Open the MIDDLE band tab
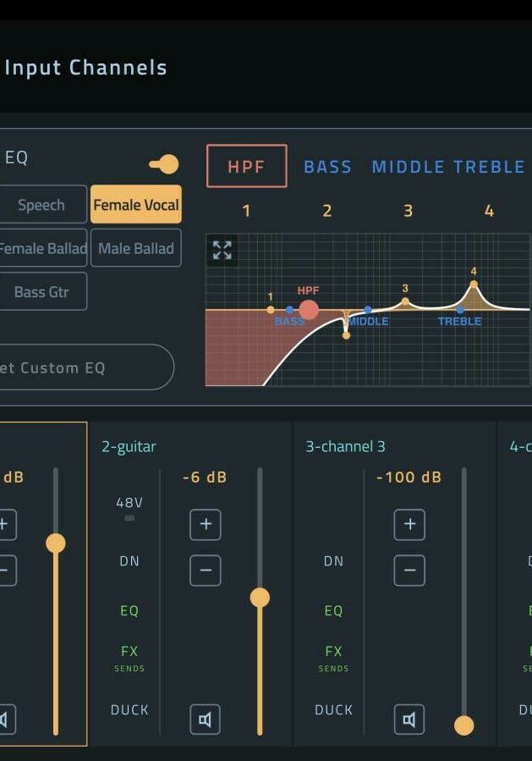532x761 pixels. [x=407, y=167]
